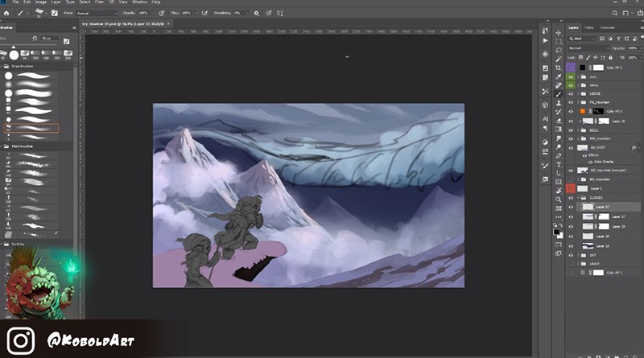Screen dimensions: 644x358
Task: Enable airbrush-style build-up
Action: coord(204,13)
